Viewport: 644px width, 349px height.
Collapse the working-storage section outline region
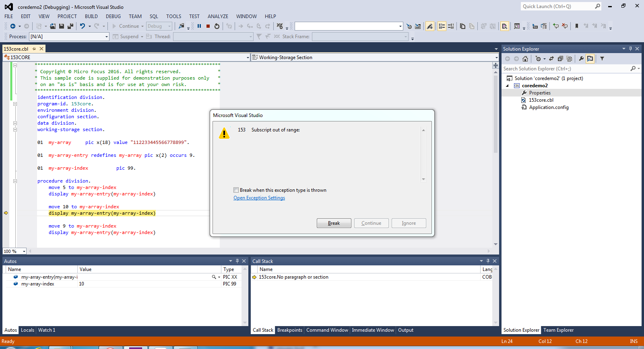coord(15,129)
